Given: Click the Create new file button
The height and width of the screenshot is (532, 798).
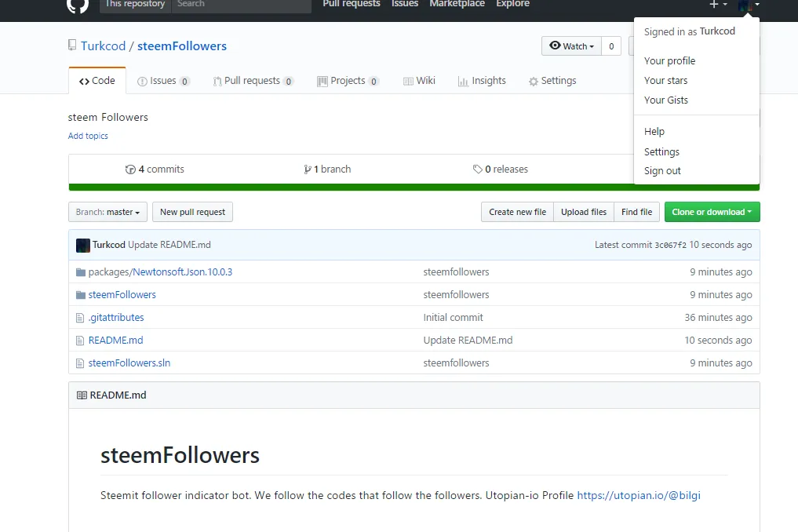Looking at the screenshot, I should pyautogui.click(x=518, y=213).
